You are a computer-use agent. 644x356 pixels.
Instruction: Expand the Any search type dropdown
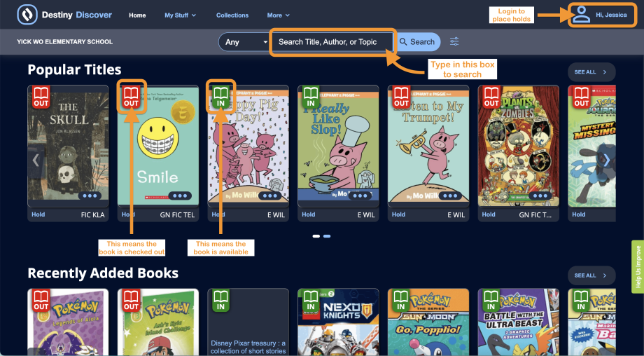point(244,42)
